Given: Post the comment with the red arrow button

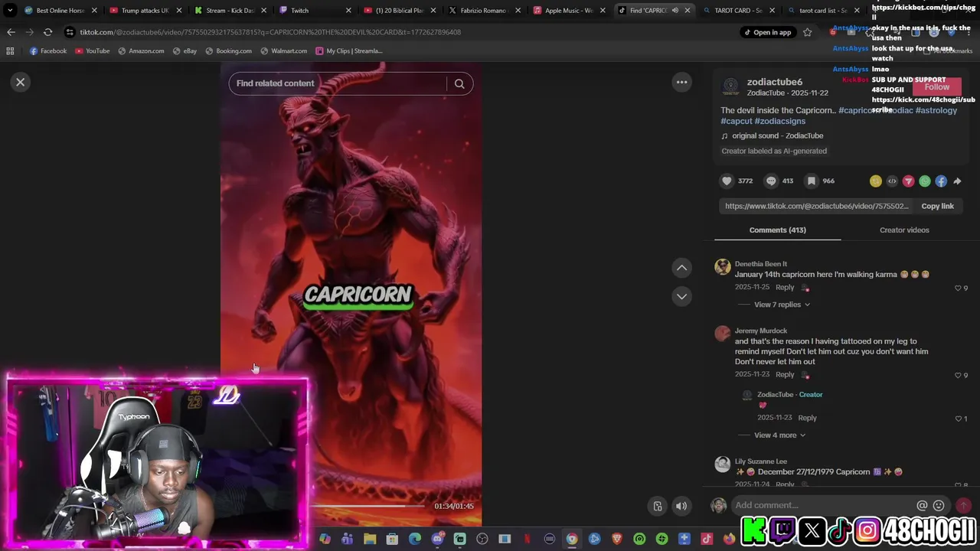Looking at the screenshot, I should tap(963, 505).
